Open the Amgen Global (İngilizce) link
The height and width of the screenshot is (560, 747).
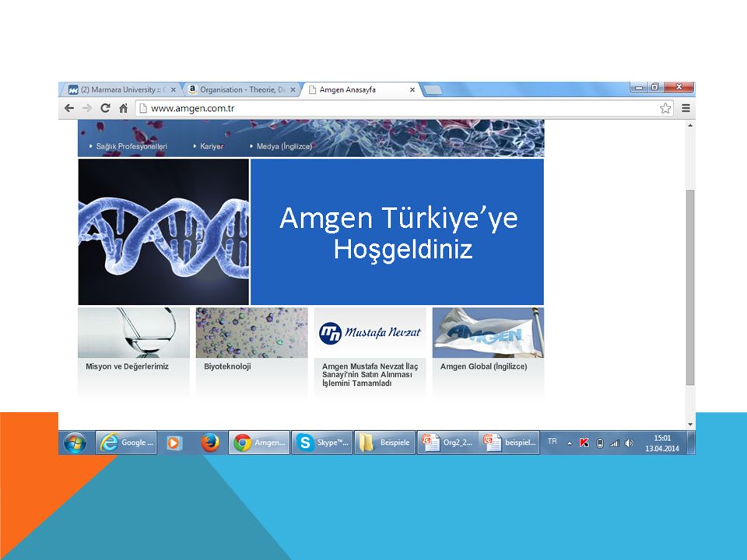coord(483,366)
